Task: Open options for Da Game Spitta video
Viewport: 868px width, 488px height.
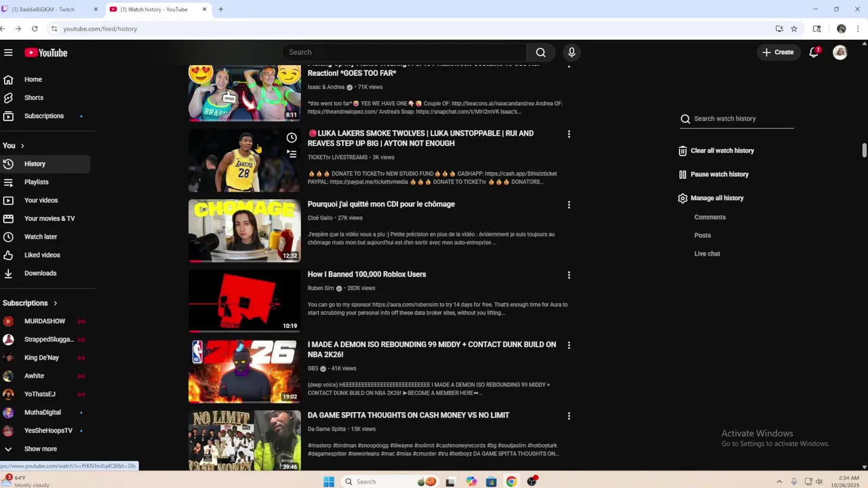Action: (569, 415)
